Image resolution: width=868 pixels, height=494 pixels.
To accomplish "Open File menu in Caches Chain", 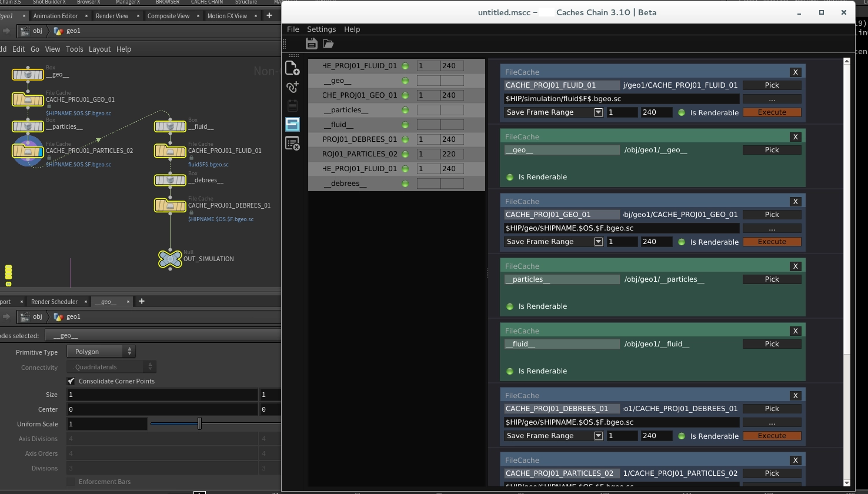I will pos(293,29).
